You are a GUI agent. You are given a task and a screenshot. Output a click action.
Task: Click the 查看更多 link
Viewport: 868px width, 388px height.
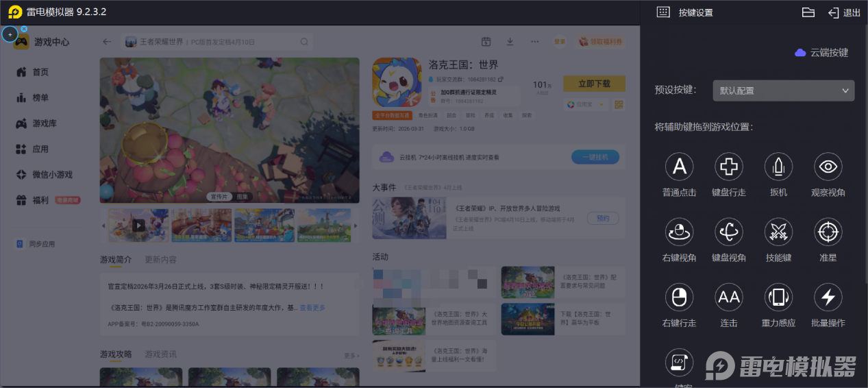(x=312, y=308)
